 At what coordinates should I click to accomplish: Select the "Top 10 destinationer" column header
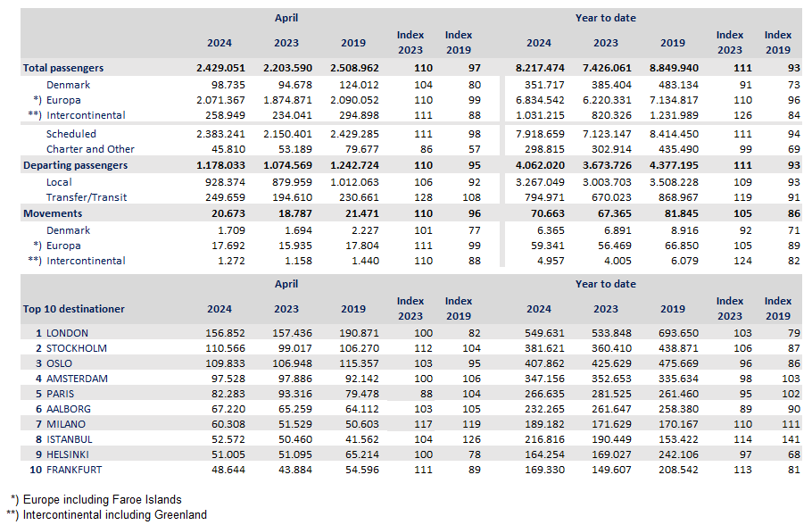tap(74, 309)
